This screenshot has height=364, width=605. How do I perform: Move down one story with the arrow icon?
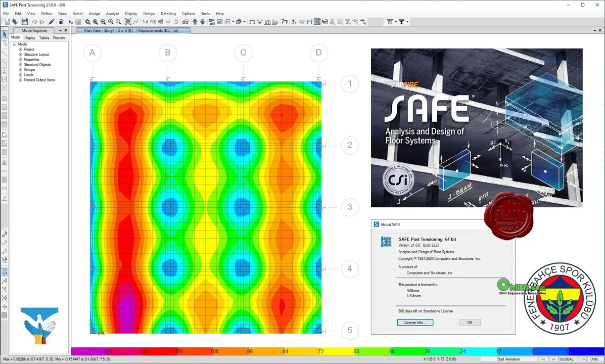203,22
